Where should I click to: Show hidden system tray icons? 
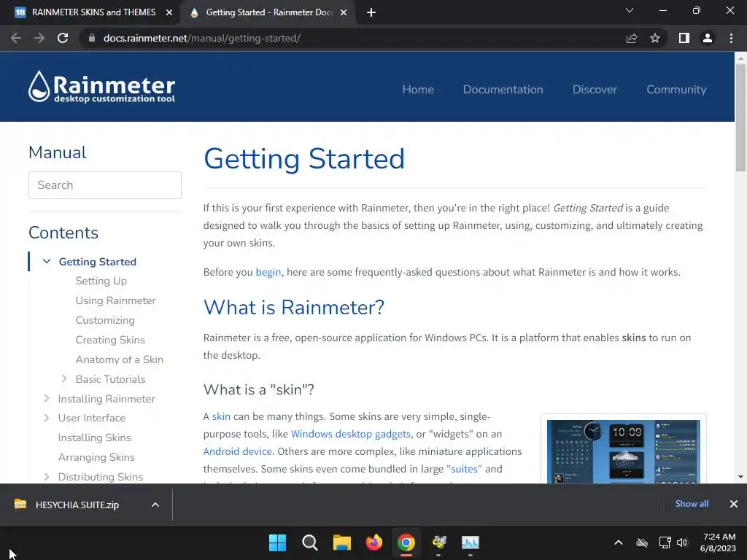pos(619,542)
